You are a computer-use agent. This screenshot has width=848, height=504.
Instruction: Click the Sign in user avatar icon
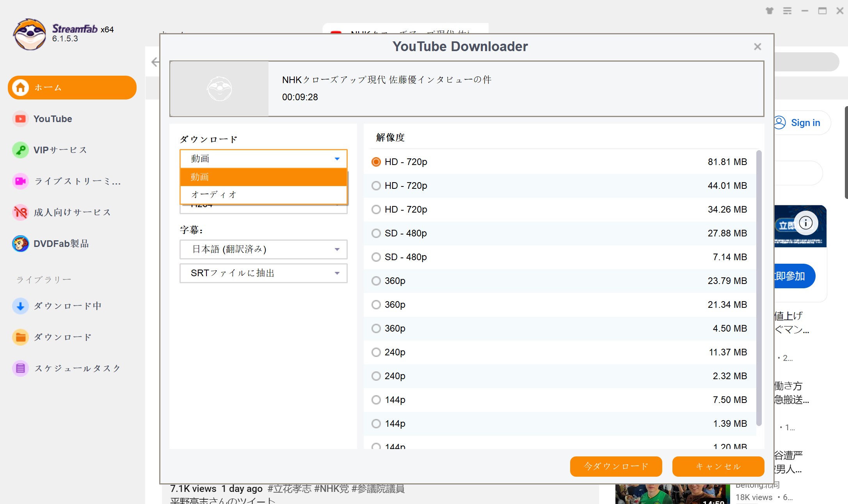(x=780, y=122)
